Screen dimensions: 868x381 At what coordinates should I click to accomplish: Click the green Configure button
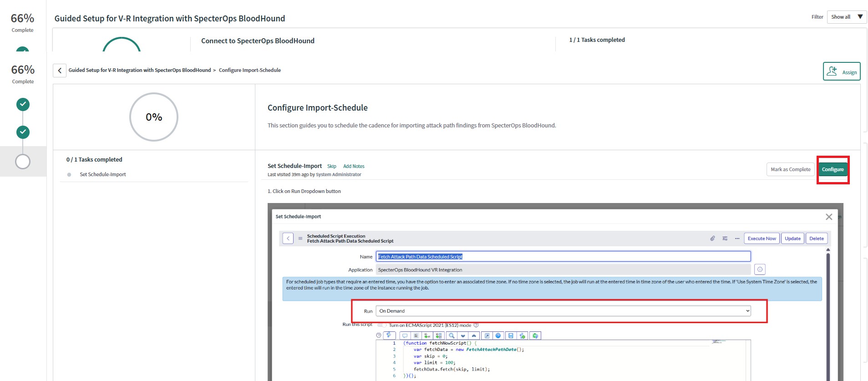[x=832, y=169]
